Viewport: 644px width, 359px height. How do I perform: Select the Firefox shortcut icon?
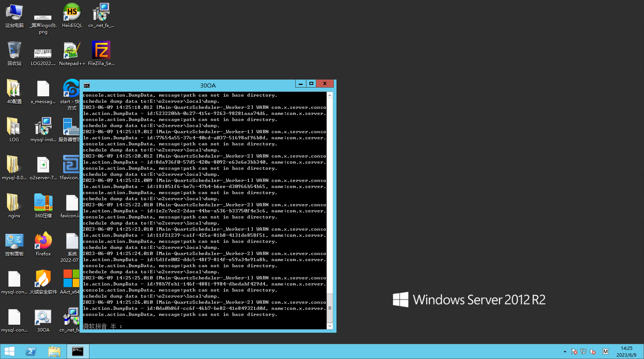pyautogui.click(x=43, y=244)
